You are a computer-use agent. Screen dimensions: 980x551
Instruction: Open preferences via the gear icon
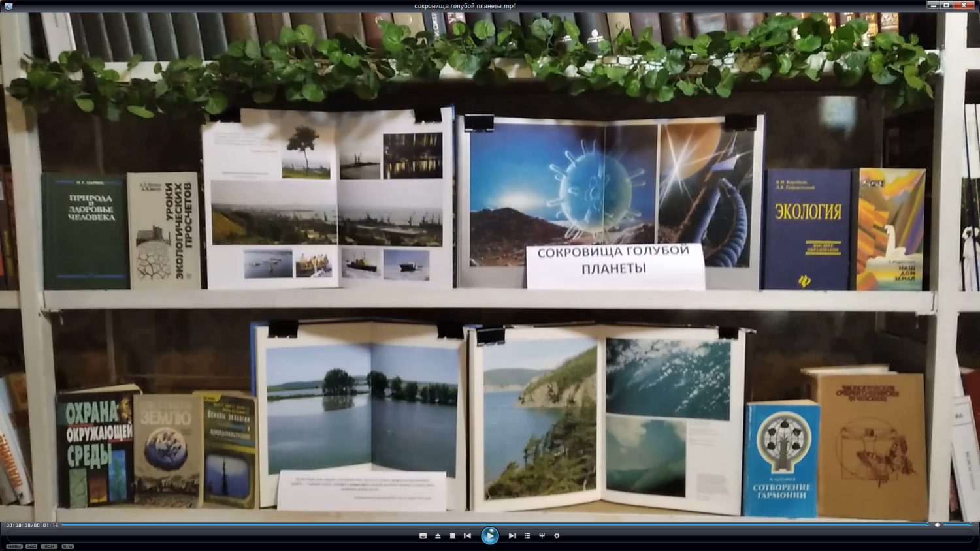(557, 535)
